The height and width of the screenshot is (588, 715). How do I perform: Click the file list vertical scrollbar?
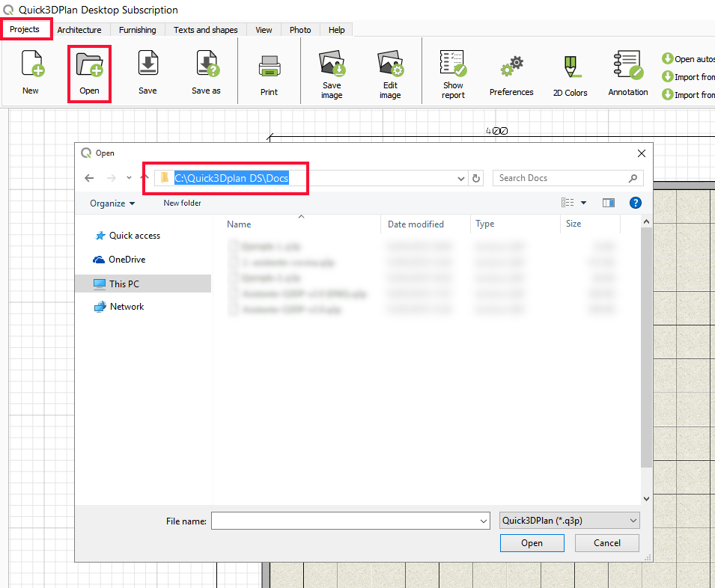[x=646, y=347]
